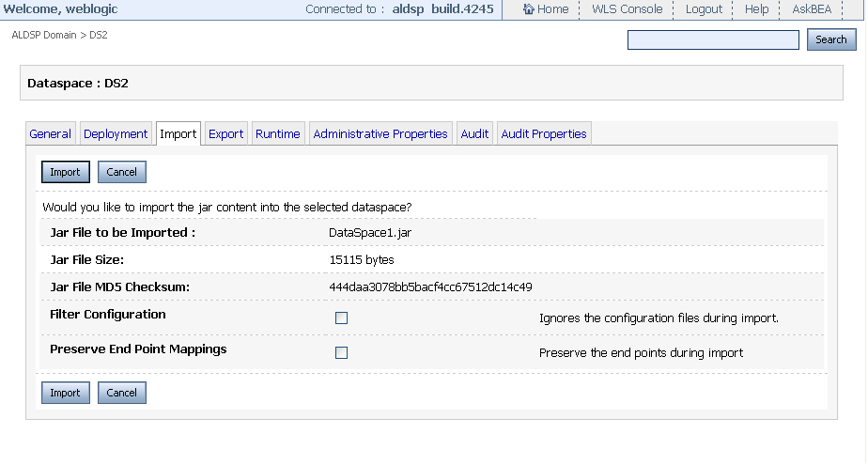Click the Search button
Viewport: 868px width, 465px height.
click(x=831, y=39)
